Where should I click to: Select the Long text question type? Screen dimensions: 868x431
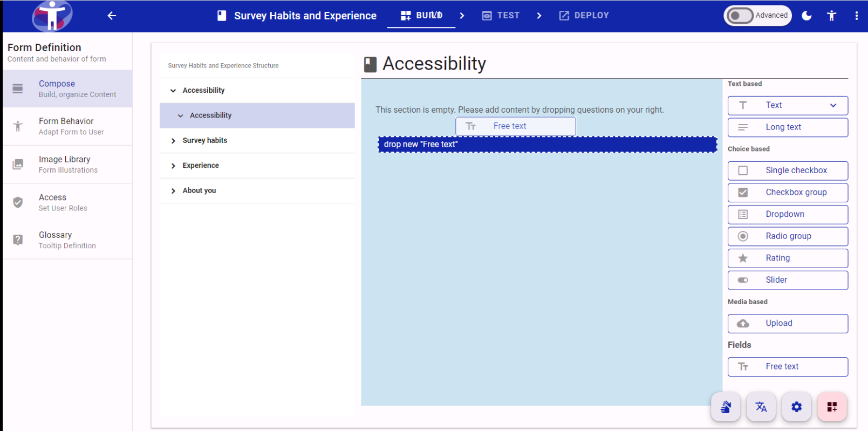coord(788,127)
